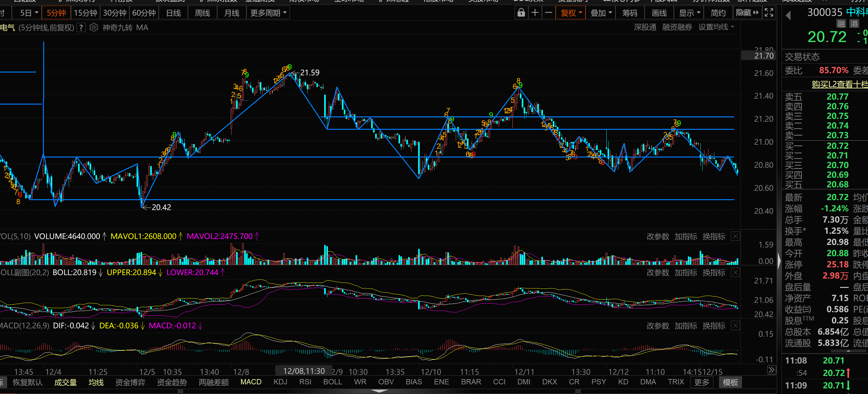Zoom out chart with minus icon

[x=548, y=13]
